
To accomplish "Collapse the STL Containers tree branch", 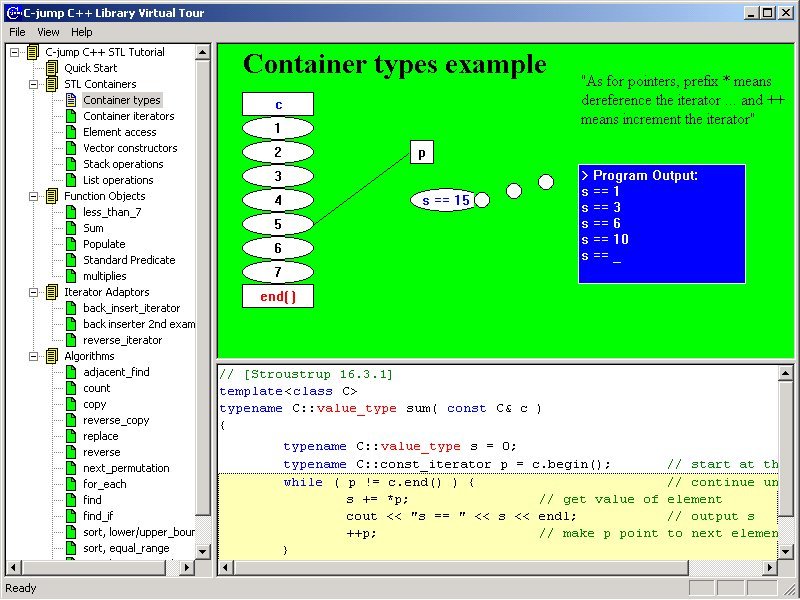I will 34,84.
